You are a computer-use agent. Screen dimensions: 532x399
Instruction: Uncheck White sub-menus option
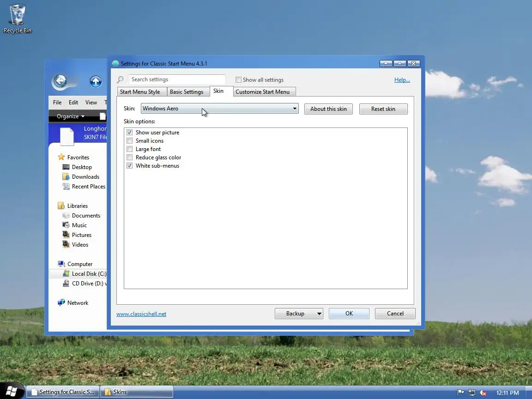tap(130, 166)
